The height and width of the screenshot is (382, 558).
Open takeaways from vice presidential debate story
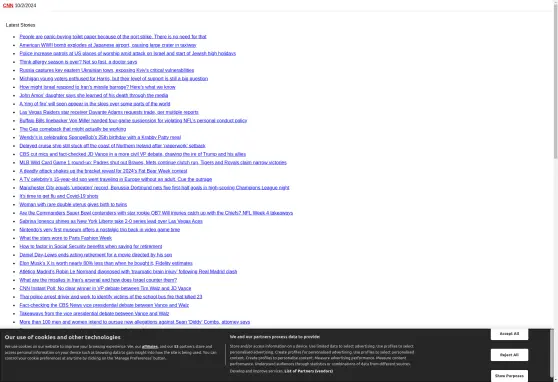coord(94,314)
